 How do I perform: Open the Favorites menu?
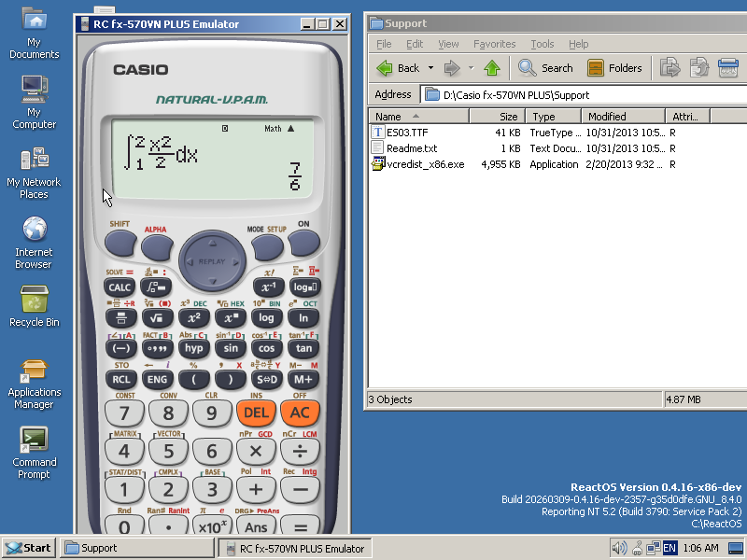tap(494, 44)
